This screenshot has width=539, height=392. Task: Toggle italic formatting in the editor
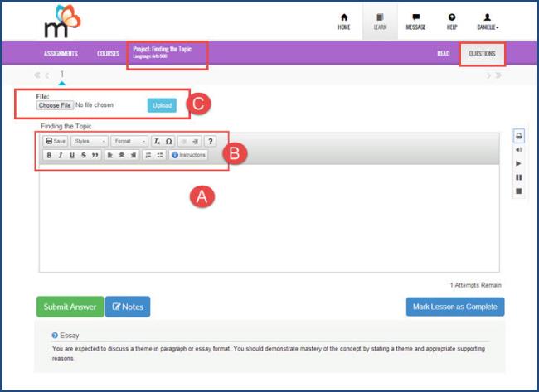pos(61,155)
